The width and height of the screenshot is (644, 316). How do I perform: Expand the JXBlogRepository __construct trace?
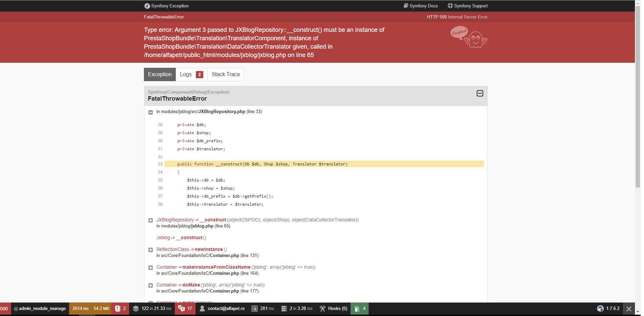pos(151,220)
